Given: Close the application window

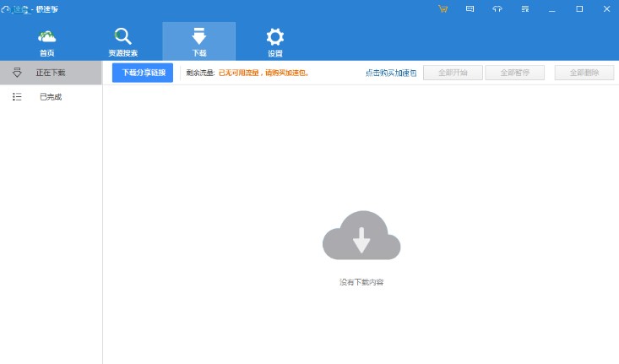Looking at the screenshot, I should [x=607, y=8].
